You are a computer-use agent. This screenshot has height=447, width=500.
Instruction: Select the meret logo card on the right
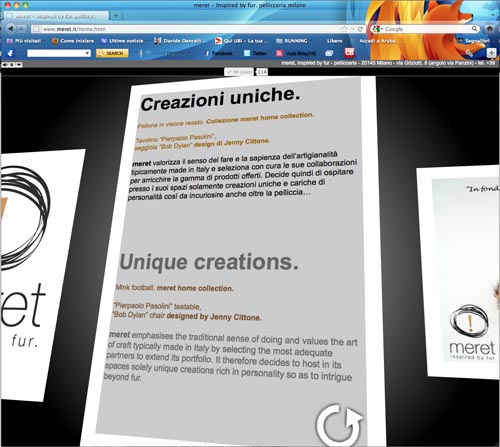pyautogui.click(x=463, y=272)
